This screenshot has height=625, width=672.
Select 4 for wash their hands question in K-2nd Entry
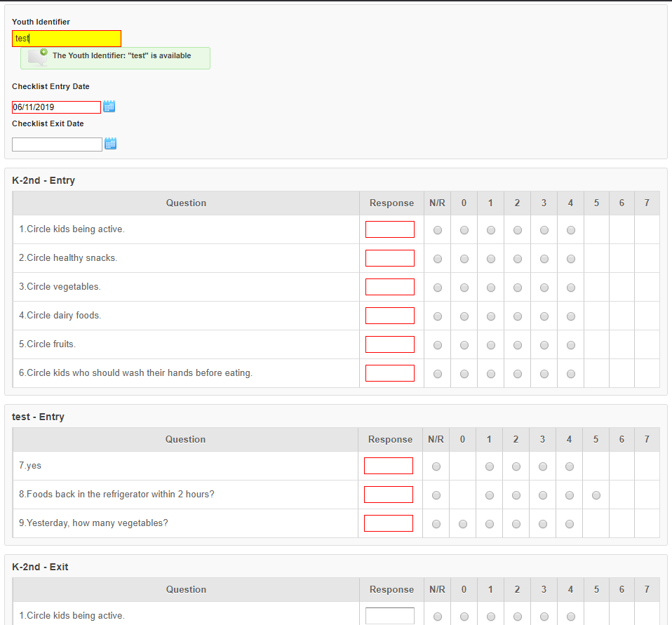[571, 374]
